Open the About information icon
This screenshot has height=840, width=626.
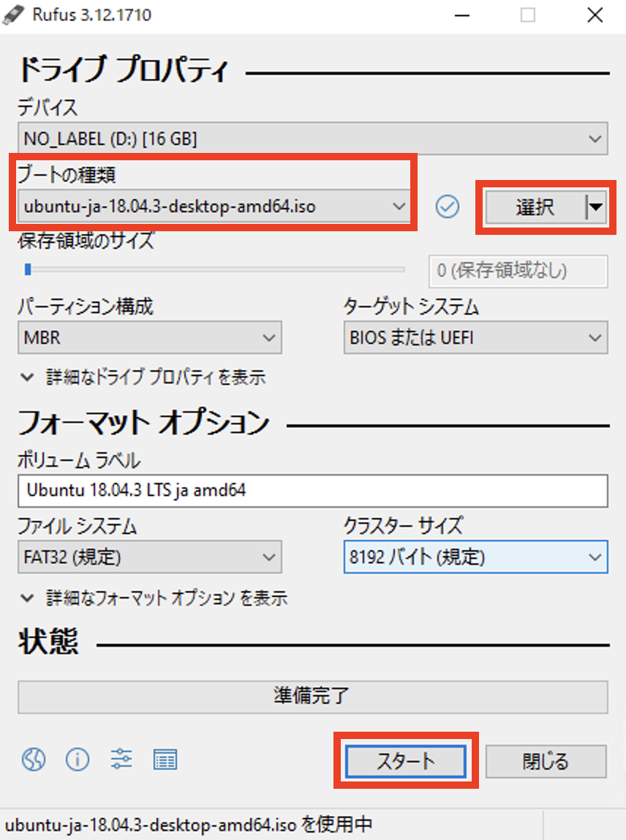pyautogui.click(x=78, y=759)
